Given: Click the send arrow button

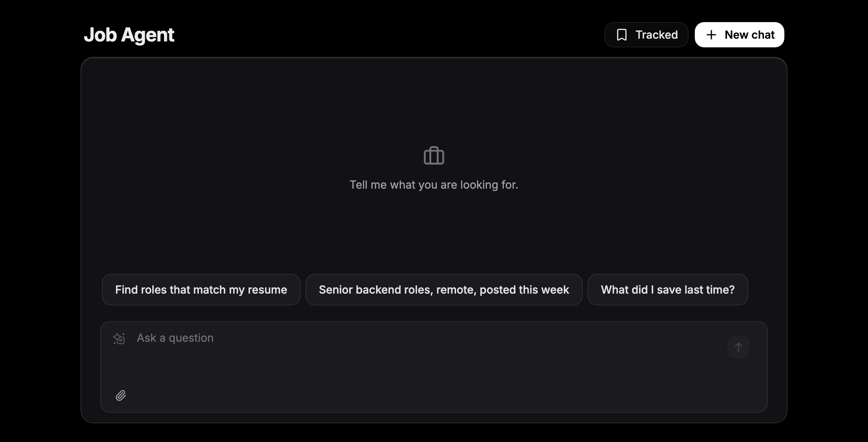Looking at the screenshot, I should [x=739, y=347].
